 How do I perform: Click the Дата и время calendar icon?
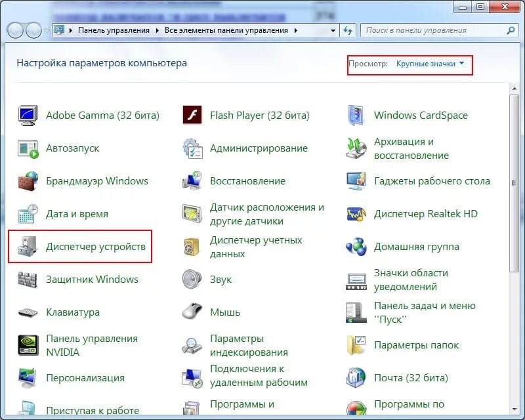pyautogui.click(x=28, y=214)
